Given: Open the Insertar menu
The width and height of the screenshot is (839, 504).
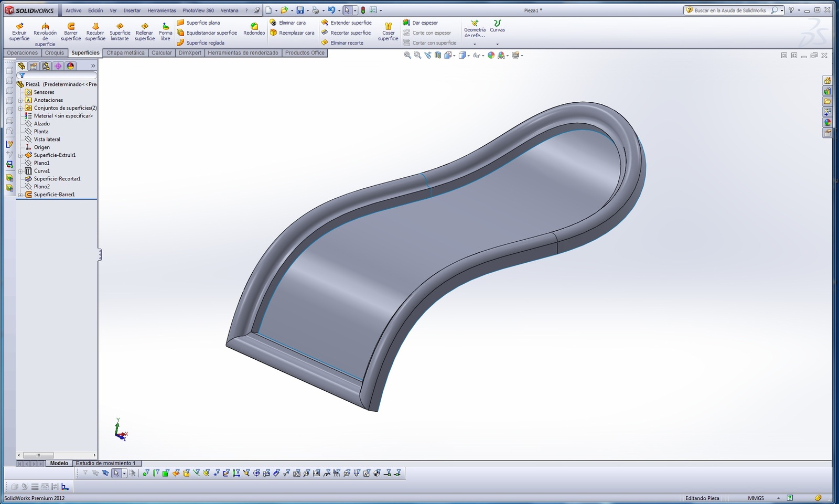Looking at the screenshot, I should pyautogui.click(x=132, y=10).
